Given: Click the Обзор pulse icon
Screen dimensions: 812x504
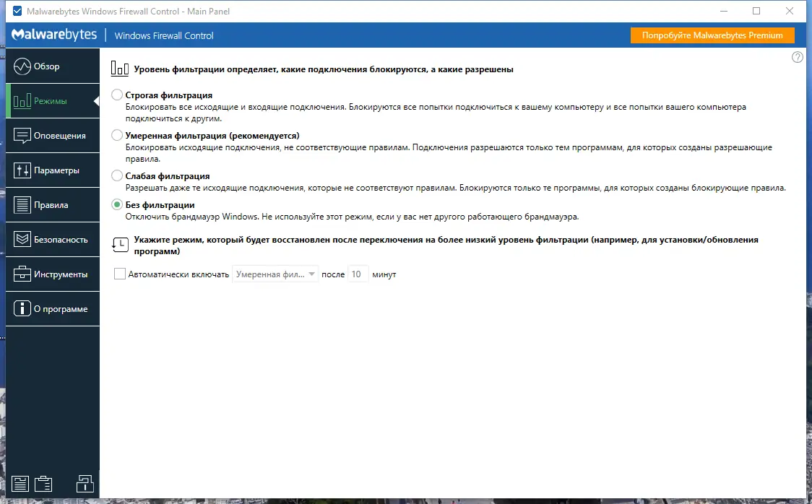Looking at the screenshot, I should click(22, 66).
